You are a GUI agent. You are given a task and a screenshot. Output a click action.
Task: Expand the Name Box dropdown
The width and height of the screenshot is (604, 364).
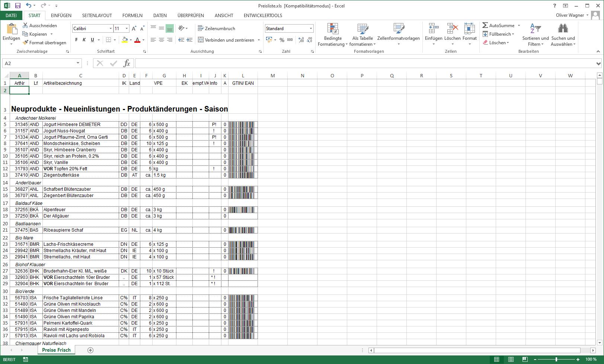pyautogui.click(x=78, y=63)
